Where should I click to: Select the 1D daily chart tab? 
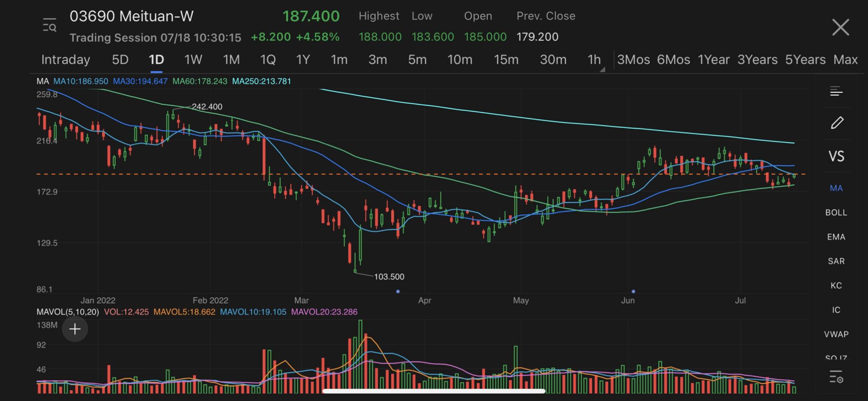156,59
